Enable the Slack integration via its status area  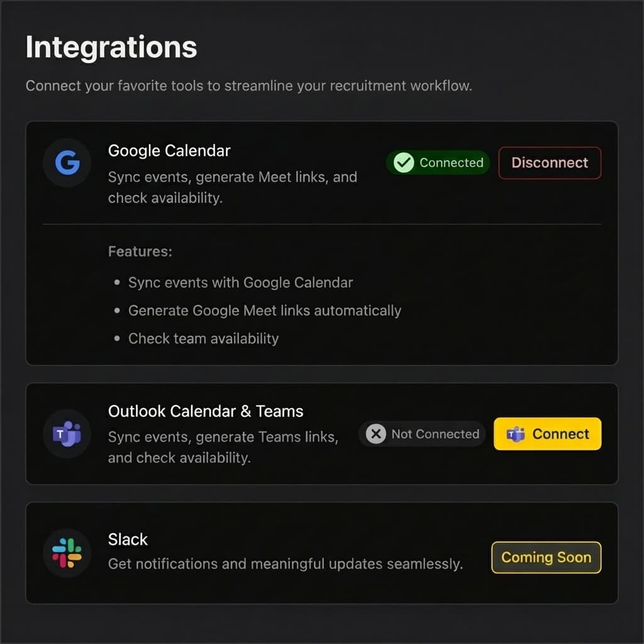[x=546, y=557]
